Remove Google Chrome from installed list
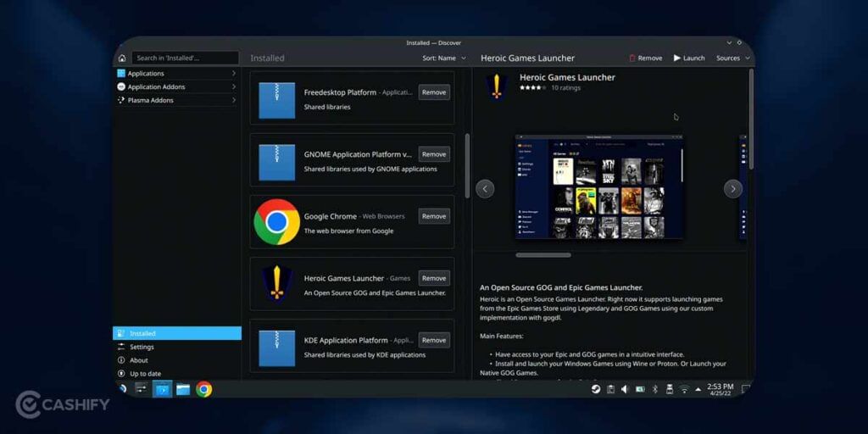Screen dimensions: 868x434 click(434, 216)
